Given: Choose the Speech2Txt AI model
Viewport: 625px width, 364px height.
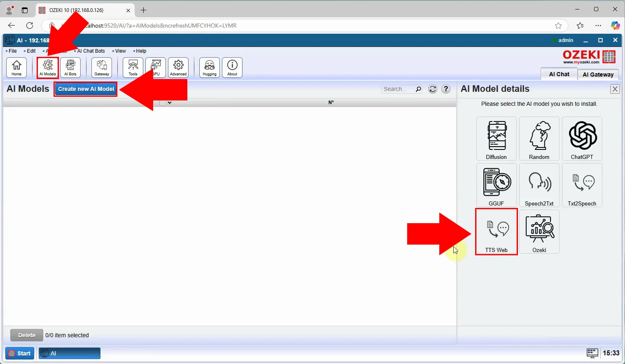Looking at the screenshot, I should [539, 185].
